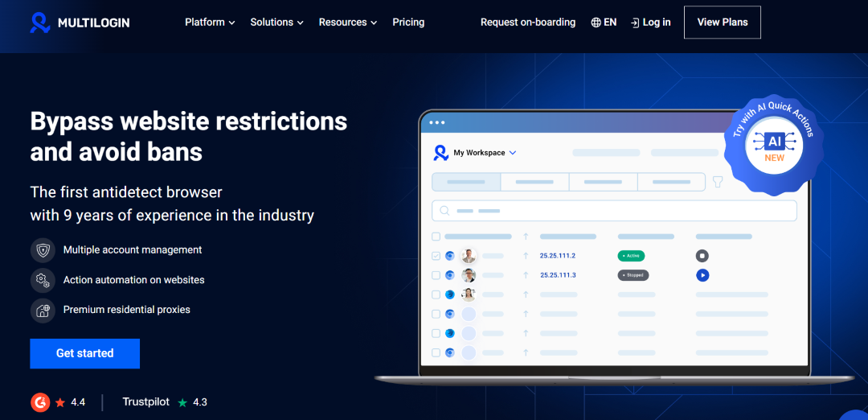
Task: Click the IP address 25.25.111.2
Action: (x=558, y=256)
